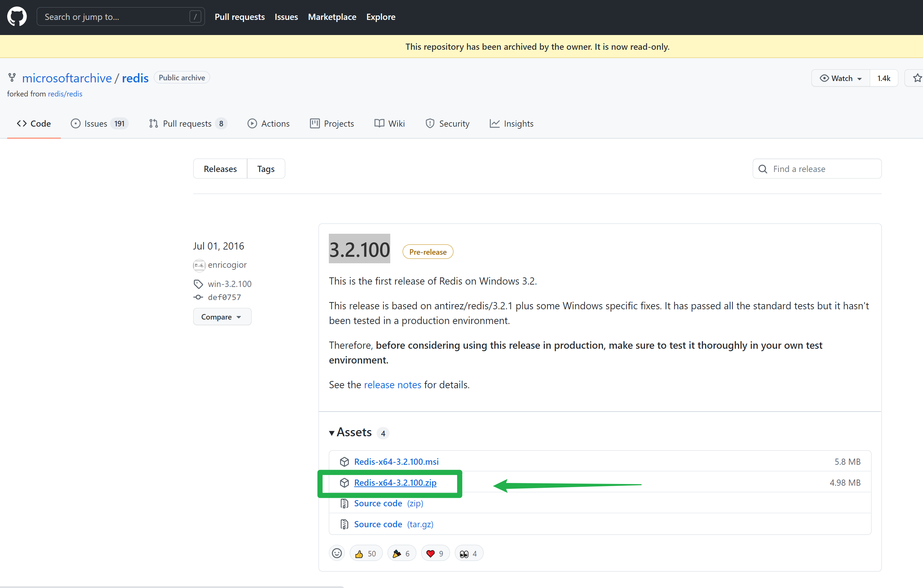Toggle the thumbs up reaction (50)
Image resolution: width=923 pixels, height=588 pixels.
(365, 553)
